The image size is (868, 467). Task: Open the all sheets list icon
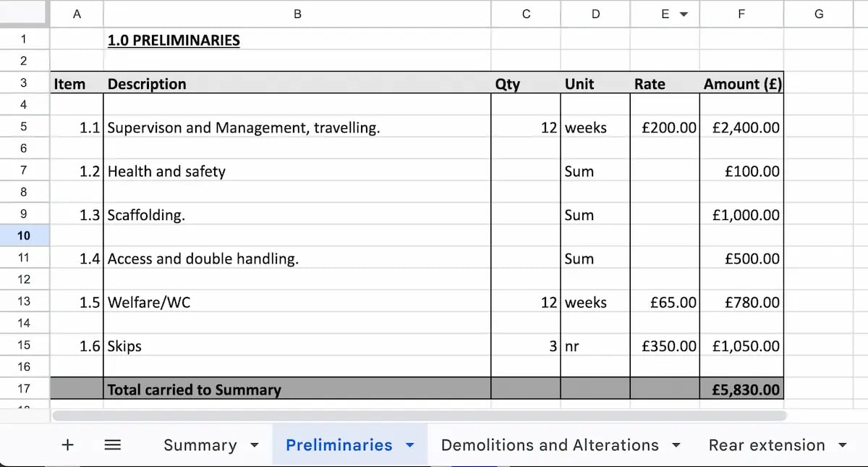coord(112,445)
